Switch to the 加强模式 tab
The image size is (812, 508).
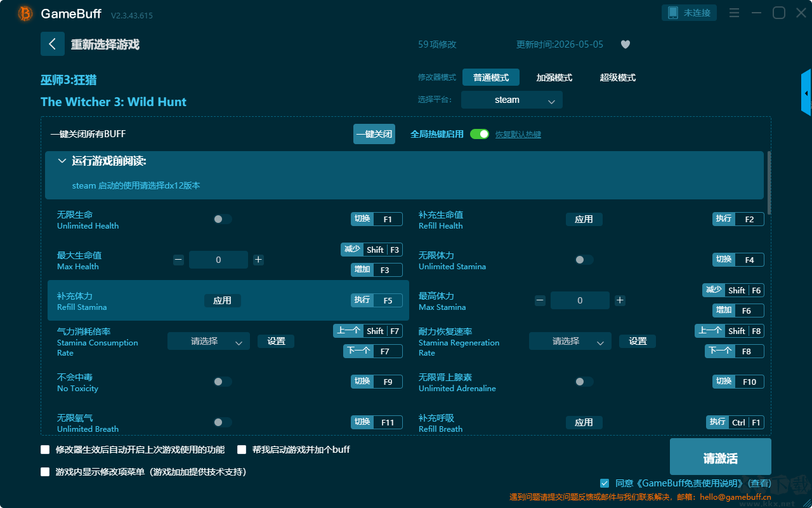(554, 77)
